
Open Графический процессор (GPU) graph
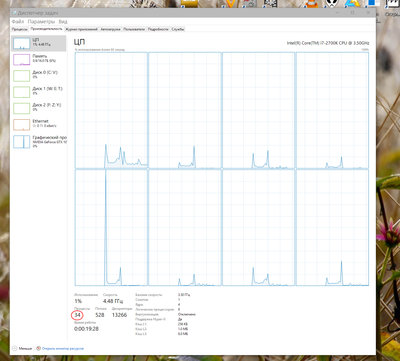pyautogui.click(x=39, y=141)
